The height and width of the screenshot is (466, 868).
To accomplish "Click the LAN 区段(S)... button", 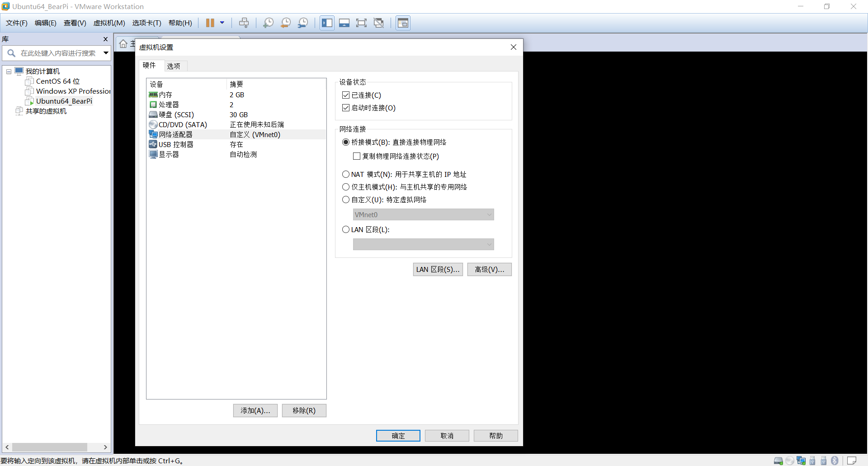I will (438, 269).
